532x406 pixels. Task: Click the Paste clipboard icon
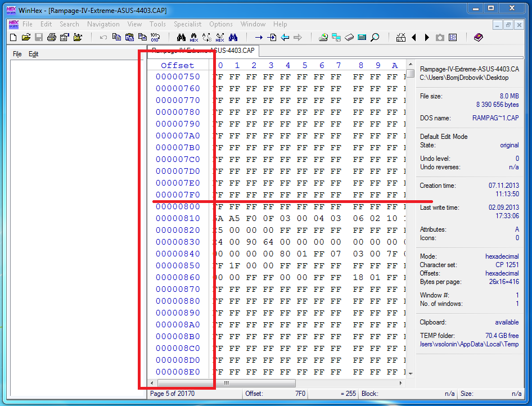(129, 37)
